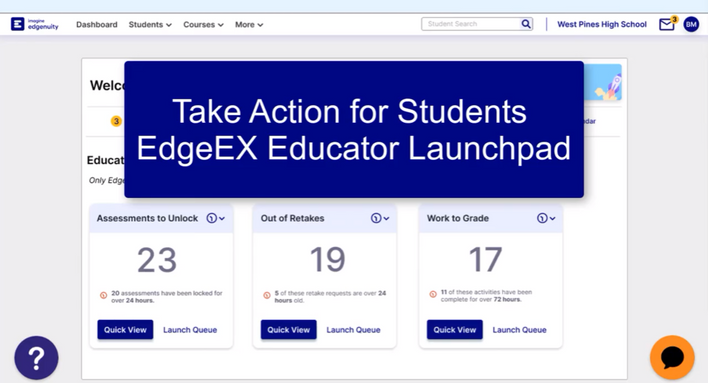Open the orange chat bubble button
The height and width of the screenshot is (383, 708).
[672, 358]
